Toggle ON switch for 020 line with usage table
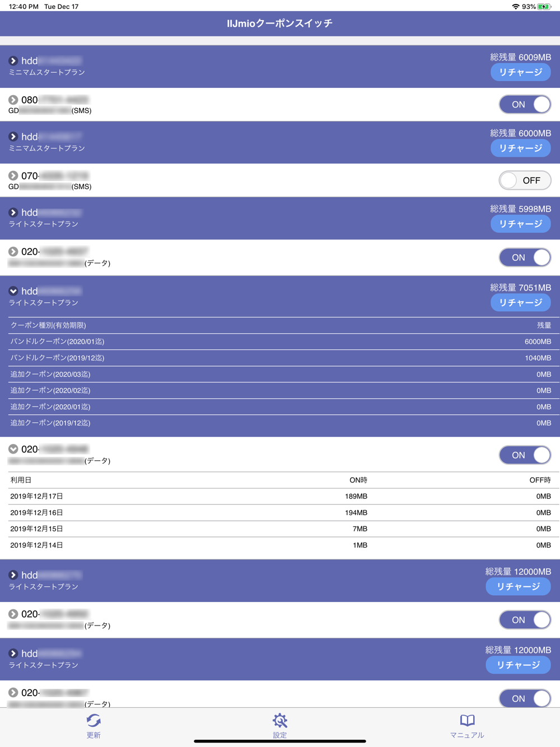The image size is (560, 747). (x=525, y=455)
